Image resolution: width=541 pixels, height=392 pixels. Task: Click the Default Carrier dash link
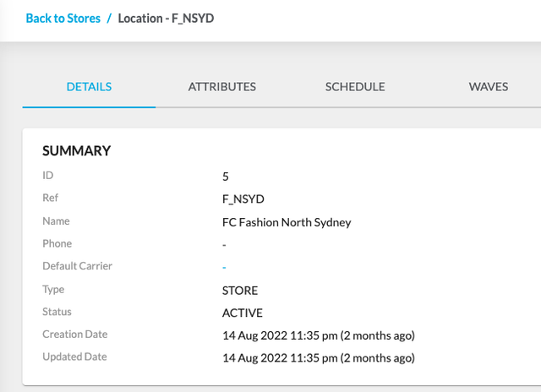(224, 267)
